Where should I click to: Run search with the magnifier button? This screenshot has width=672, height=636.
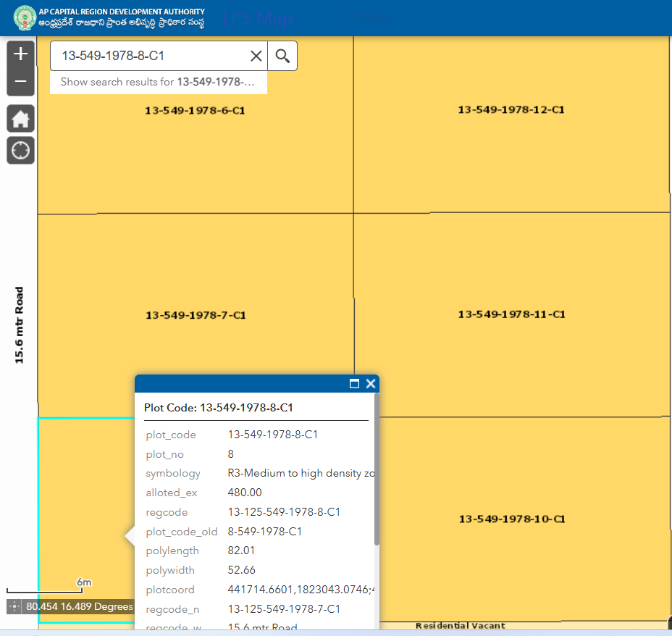click(x=282, y=56)
